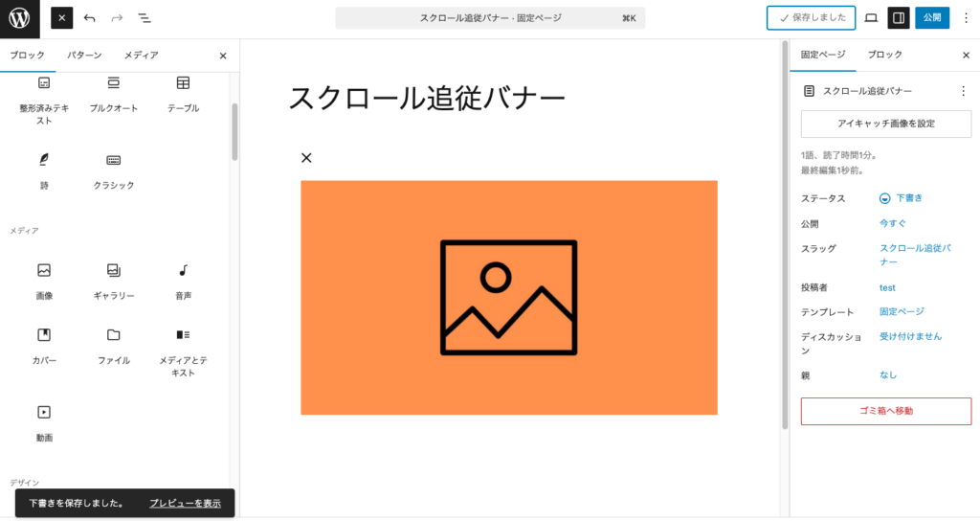Open page actions menu beside スクロール追従バナー
980x521 pixels.
(x=963, y=91)
